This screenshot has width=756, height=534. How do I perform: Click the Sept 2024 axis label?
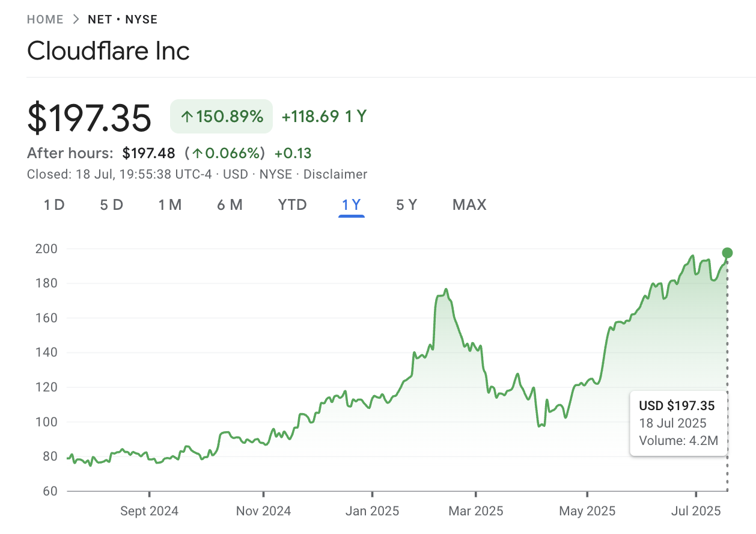pos(149,511)
